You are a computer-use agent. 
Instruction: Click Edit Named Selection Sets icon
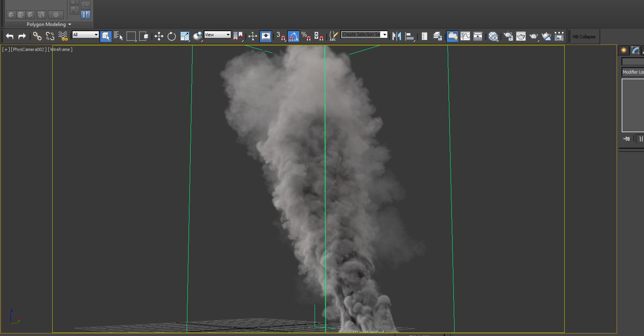[333, 36]
